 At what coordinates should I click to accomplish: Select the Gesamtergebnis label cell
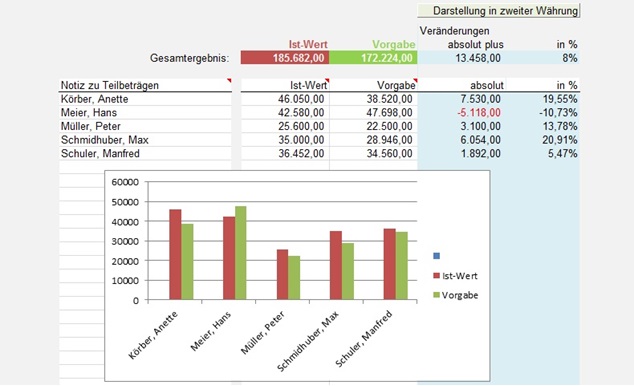click(190, 58)
